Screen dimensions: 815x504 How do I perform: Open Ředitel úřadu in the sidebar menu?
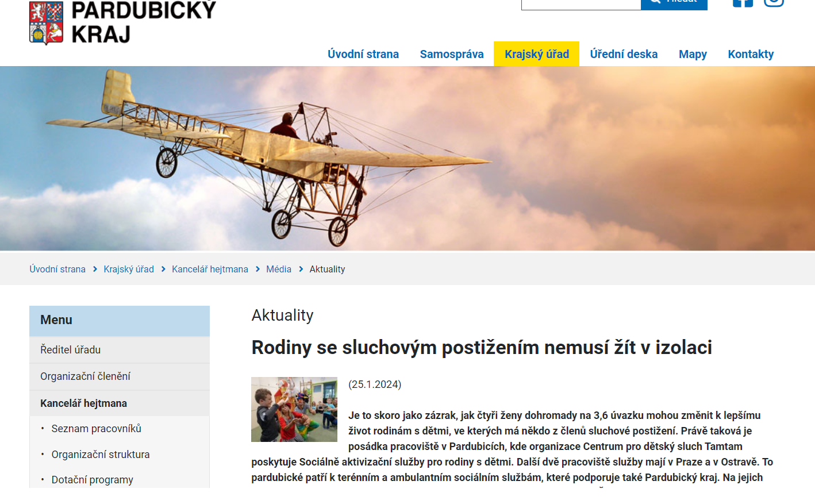point(71,349)
